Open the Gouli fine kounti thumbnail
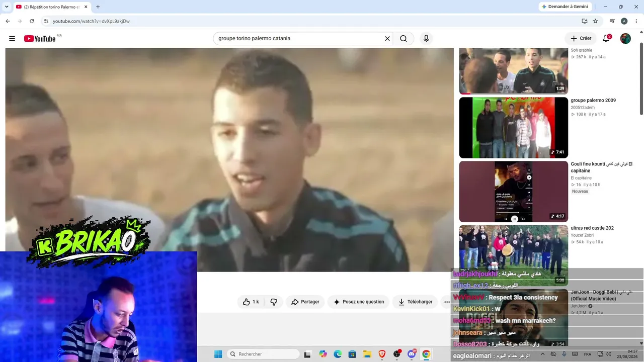Image resolution: width=644 pixels, height=362 pixels. pos(514,192)
